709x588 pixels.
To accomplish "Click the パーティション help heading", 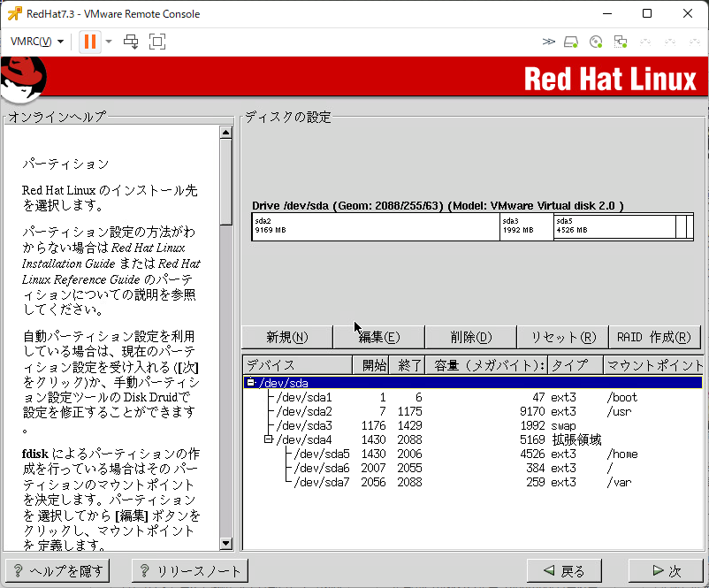I will pyautogui.click(x=66, y=164).
